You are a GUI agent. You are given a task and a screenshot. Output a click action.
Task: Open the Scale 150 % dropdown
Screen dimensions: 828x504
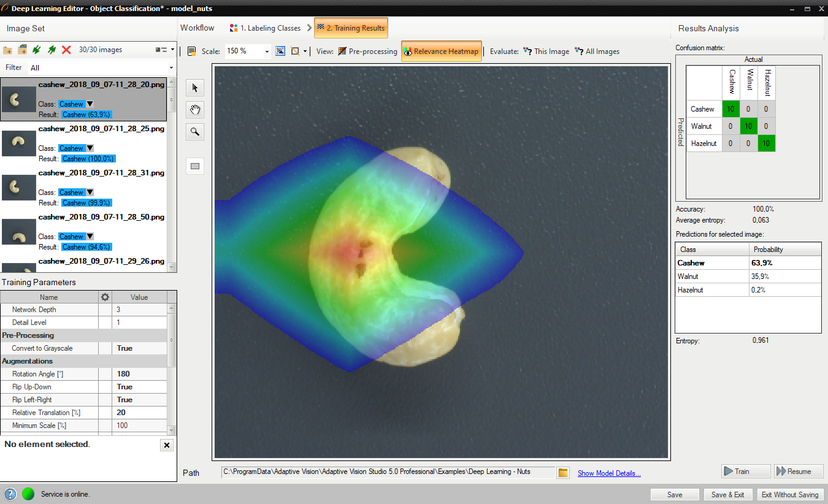click(267, 52)
